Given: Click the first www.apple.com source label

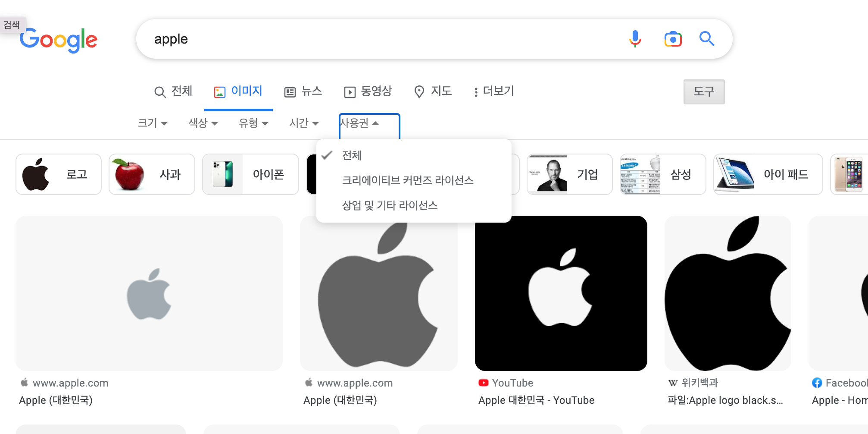Looking at the screenshot, I should click(70, 383).
